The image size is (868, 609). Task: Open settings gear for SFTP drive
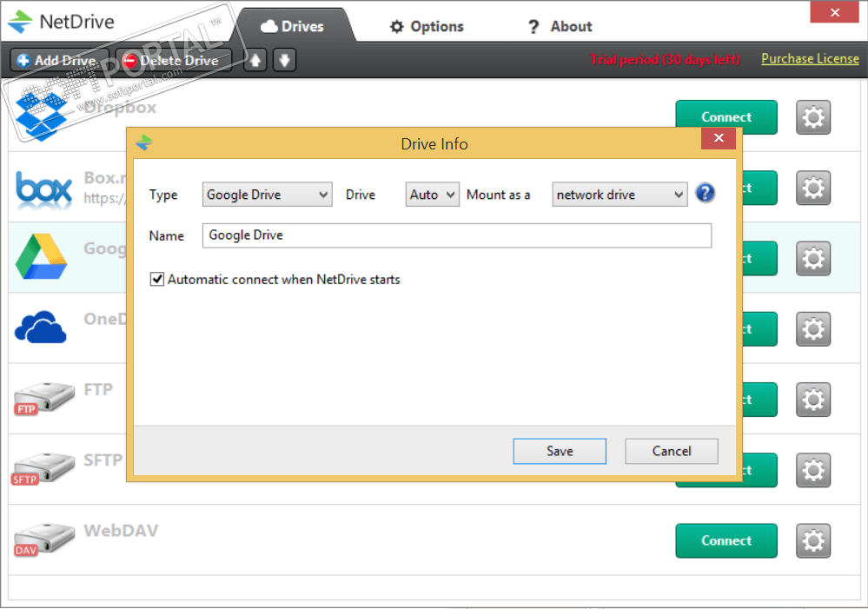point(813,470)
